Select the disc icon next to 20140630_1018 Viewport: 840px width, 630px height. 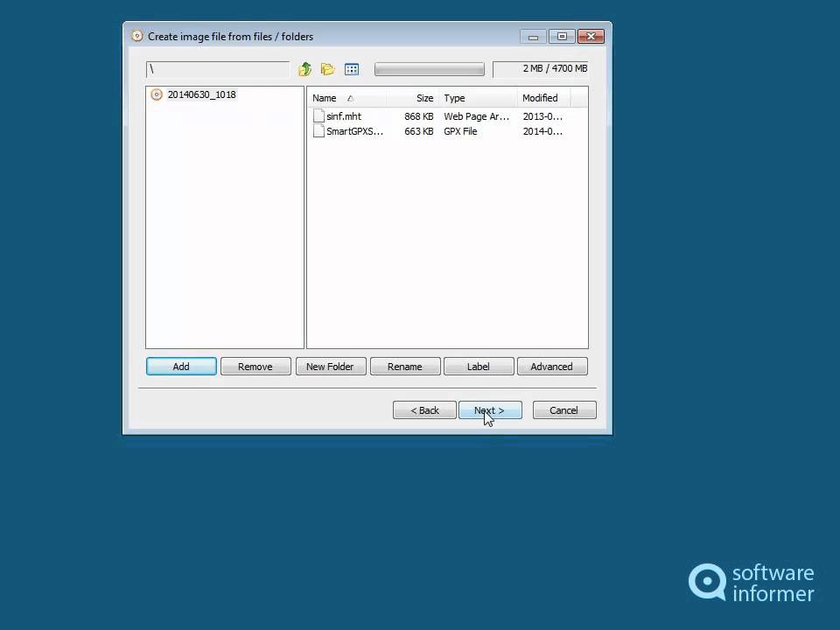coord(157,94)
